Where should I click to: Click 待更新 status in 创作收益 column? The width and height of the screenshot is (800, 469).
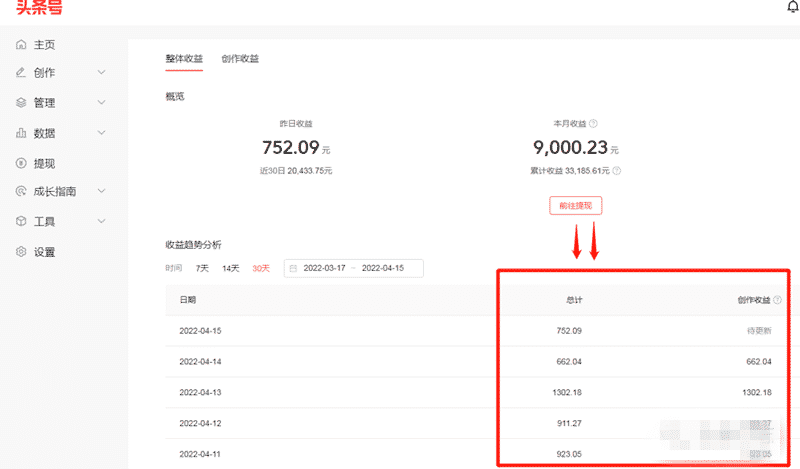(759, 331)
